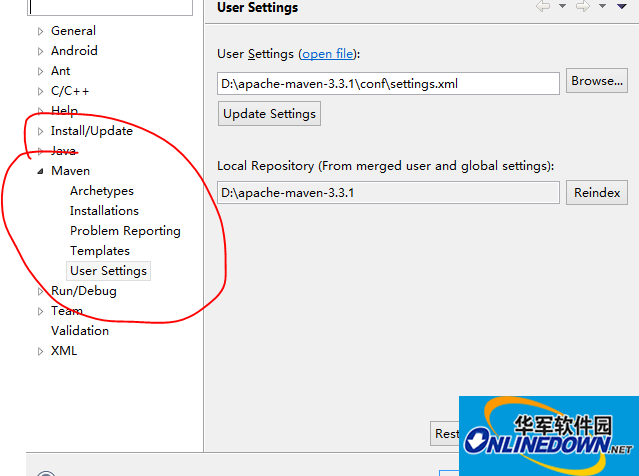Expand the General preferences node
This screenshot has width=639, height=476.
40,31
